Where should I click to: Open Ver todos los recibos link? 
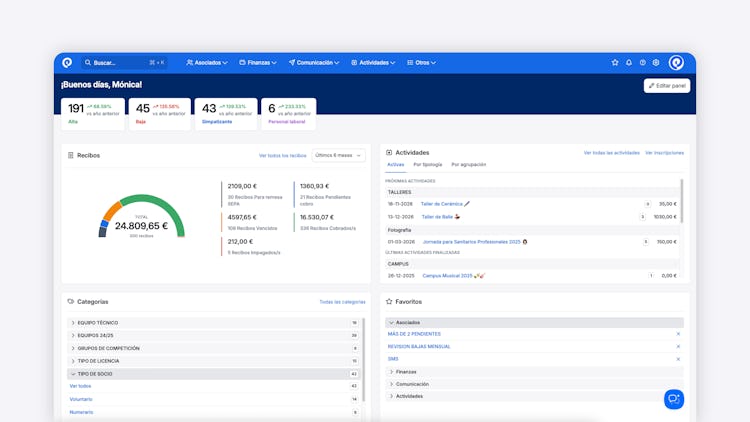click(282, 155)
